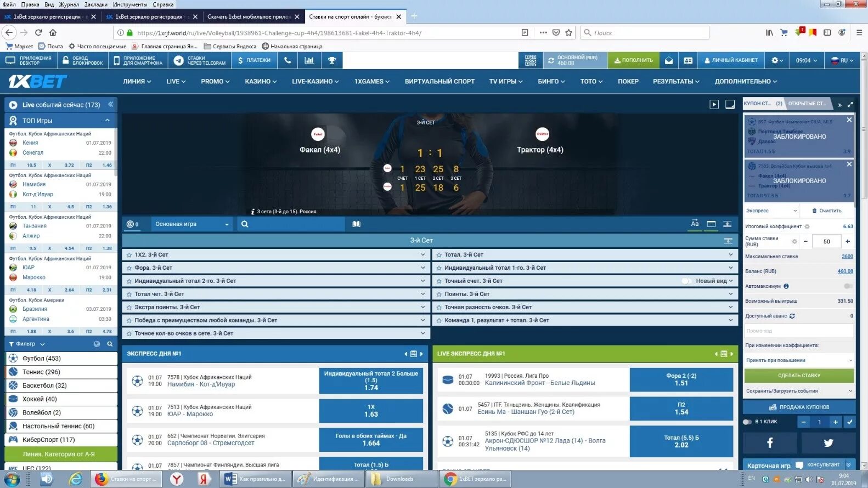868x488 pixels.
Task: Toggle В 1 клик betting switch
Action: [747, 422]
